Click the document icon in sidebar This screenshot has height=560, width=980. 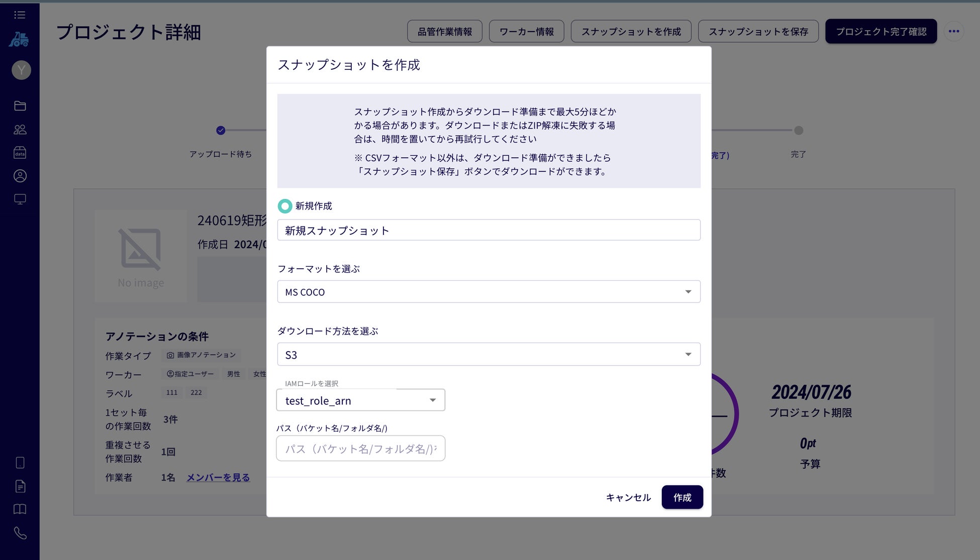coord(20,486)
